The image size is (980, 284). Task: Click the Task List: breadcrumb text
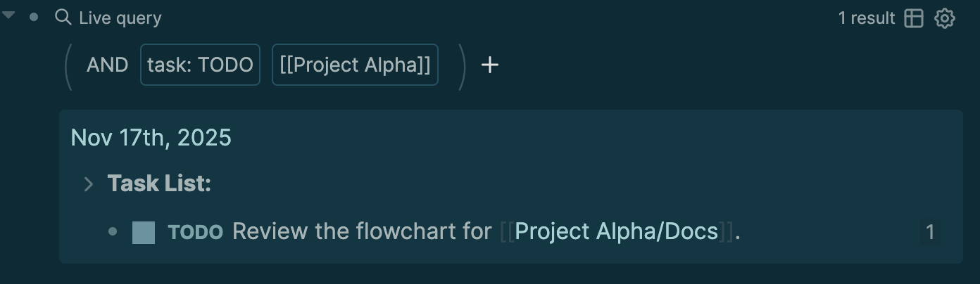(x=159, y=184)
